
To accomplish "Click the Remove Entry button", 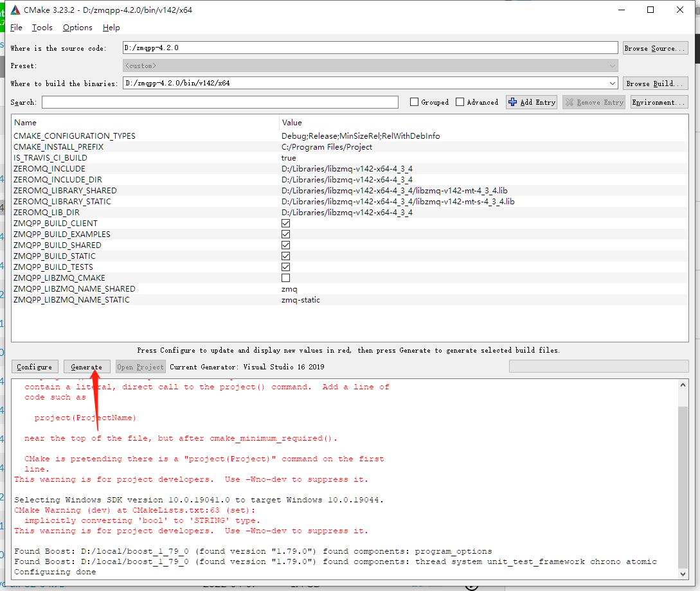I will click(x=594, y=102).
